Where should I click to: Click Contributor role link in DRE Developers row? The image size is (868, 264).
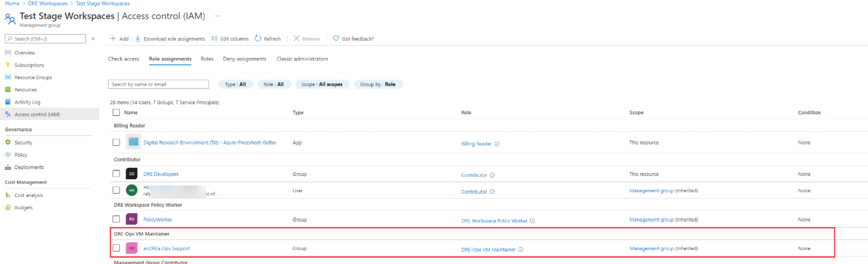click(x=474, y=175)
